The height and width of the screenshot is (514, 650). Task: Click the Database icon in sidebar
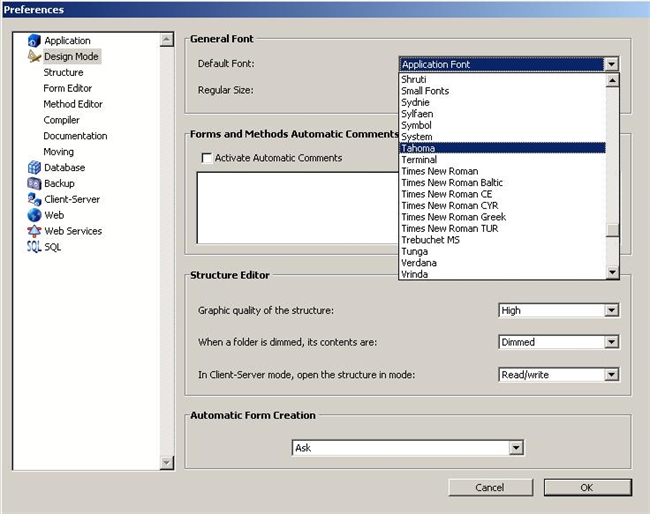point(34,168)
